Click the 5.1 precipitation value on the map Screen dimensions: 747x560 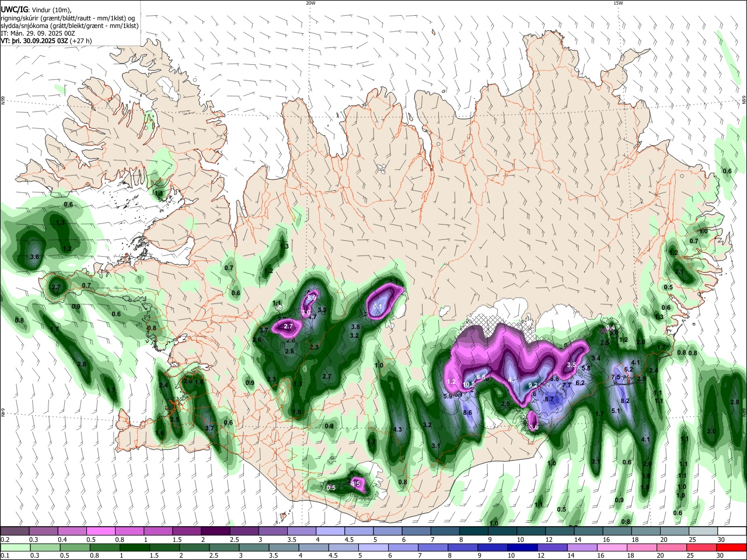[x=616, y=411]
